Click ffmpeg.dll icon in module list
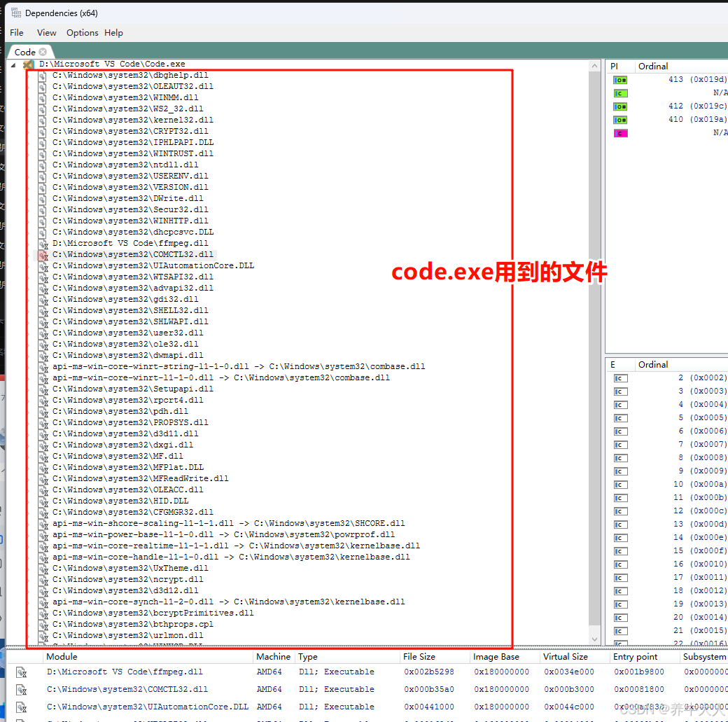This screenshot has width=728, height=722. (x=22, y=672)
